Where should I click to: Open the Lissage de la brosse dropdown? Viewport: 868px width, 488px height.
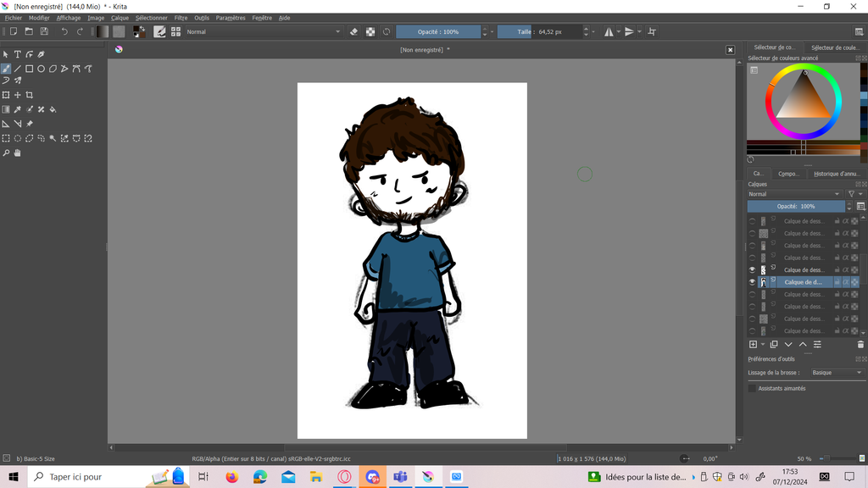(836, 373)
